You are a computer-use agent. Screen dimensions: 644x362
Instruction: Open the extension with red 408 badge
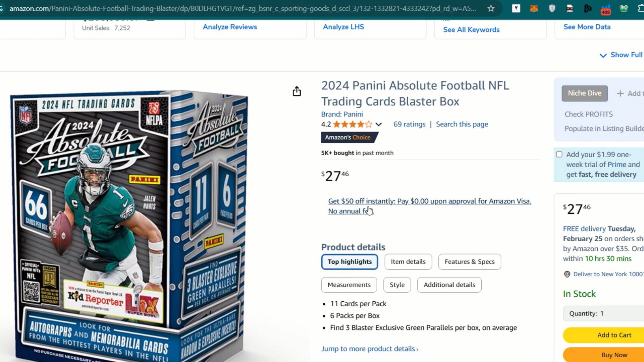(x=605, y=9)
